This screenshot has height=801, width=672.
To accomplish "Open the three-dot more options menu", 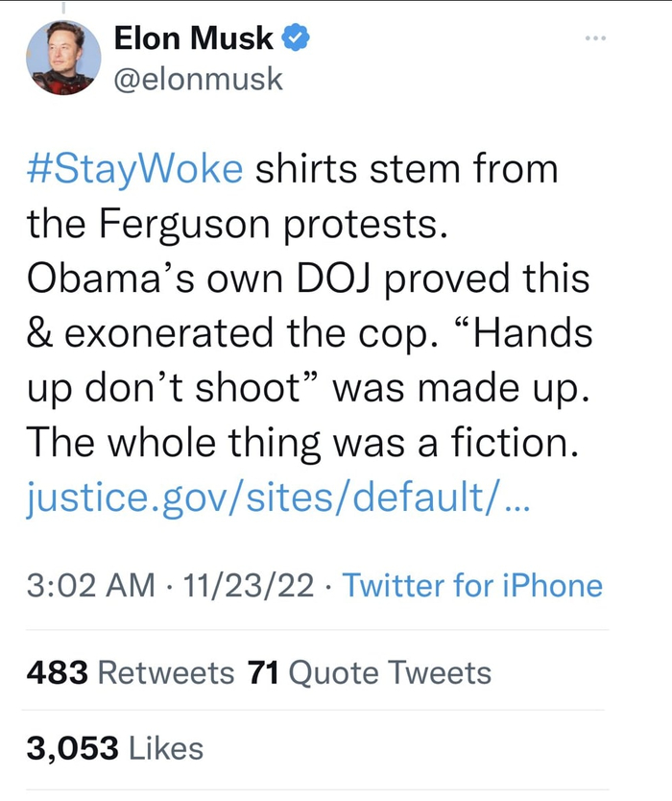I will click(x=595, y=39).
